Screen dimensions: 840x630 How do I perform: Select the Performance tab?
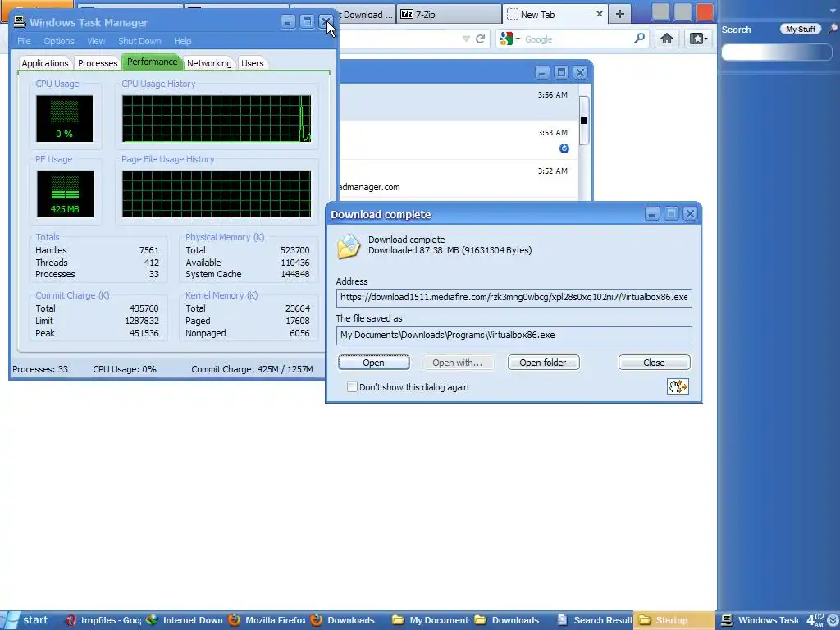[x=152, y=62]
